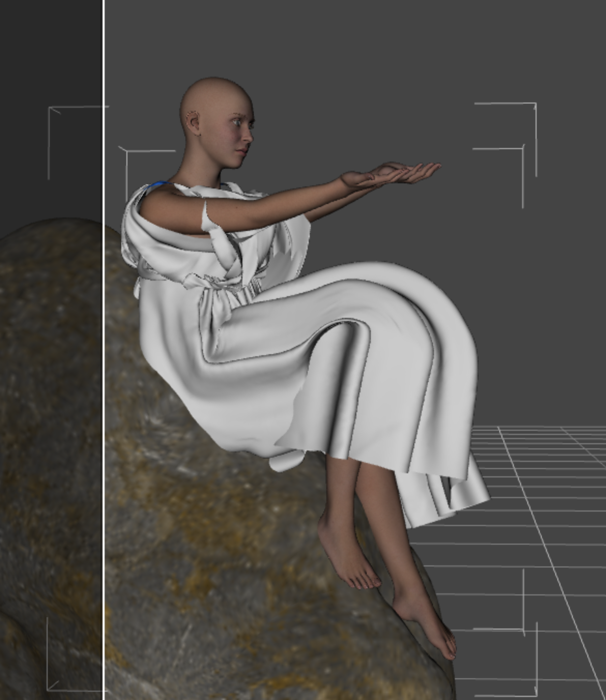The width and height of the screenshot is (606, 700).
Task: Click the vertical white frame border line
Action: pos(104,362)
